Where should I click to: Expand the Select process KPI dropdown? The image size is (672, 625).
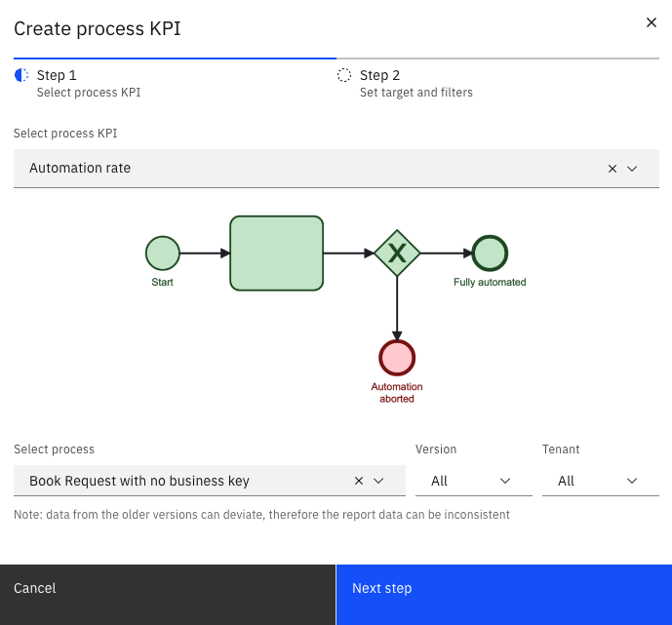(x=632, y=169)
